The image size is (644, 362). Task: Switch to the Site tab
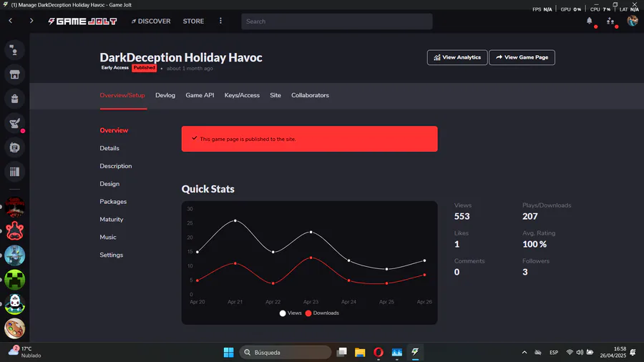pyautogui.click(x=275, y=95)
